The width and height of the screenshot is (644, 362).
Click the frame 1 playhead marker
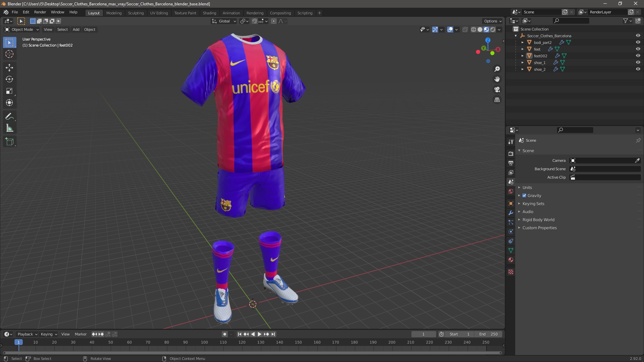(18, 342)
